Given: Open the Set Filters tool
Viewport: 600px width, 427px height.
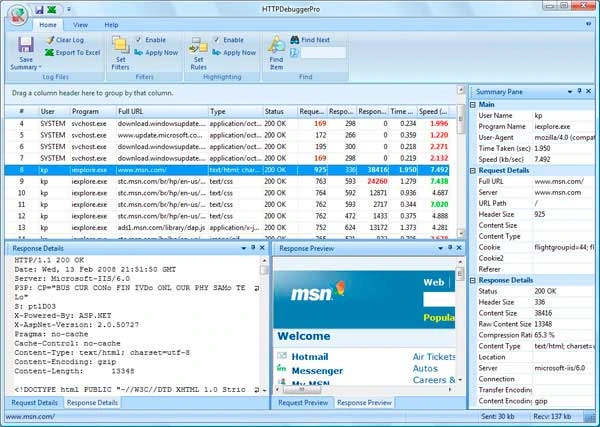Looking at the screenshot, I should [121, 53].
